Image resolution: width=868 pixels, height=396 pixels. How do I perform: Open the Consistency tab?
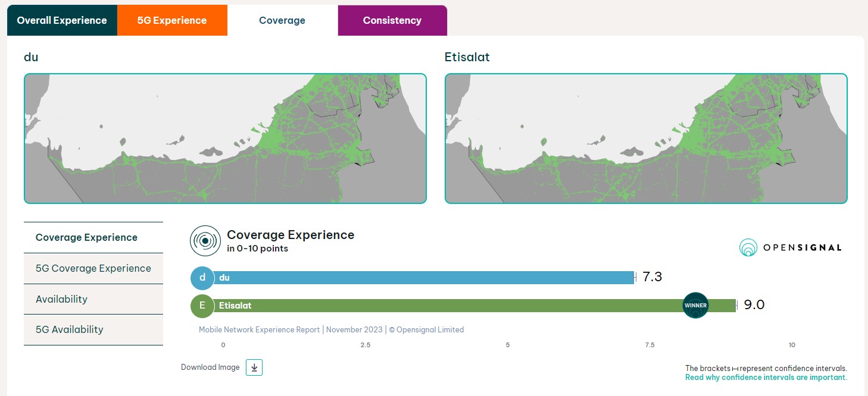point(392,20)
